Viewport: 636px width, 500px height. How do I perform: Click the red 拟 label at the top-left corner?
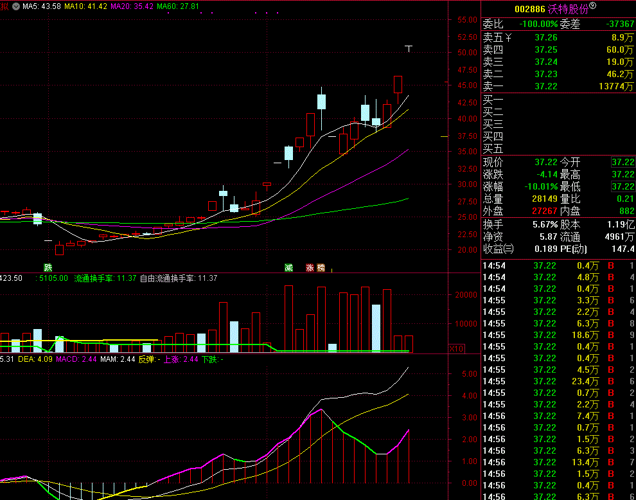[x=4, y=6]
